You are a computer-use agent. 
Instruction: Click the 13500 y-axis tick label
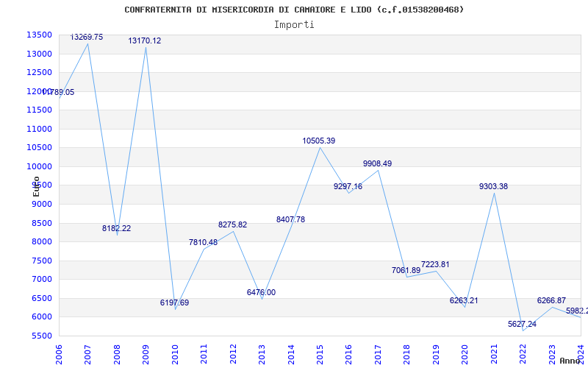[39, 35]
